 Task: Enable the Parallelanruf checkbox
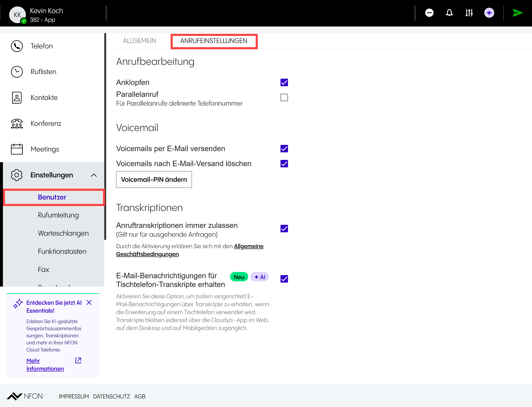pos(284,98)
